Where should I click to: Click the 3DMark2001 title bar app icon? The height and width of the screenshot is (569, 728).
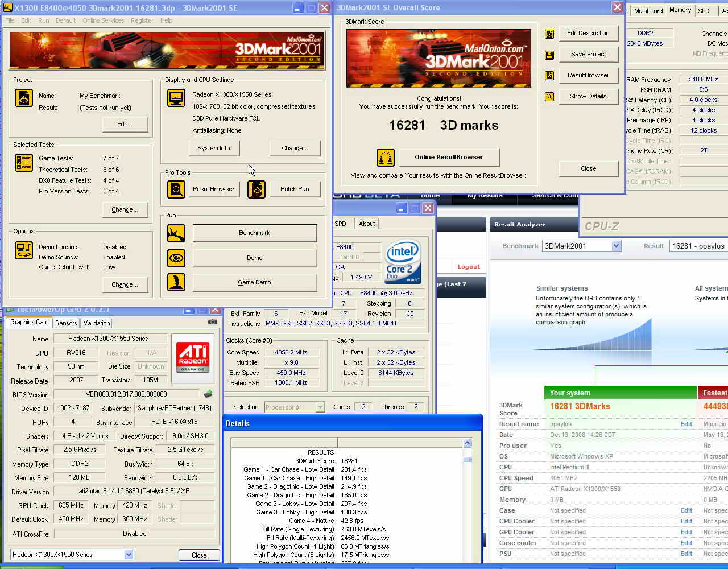point(7,8)
